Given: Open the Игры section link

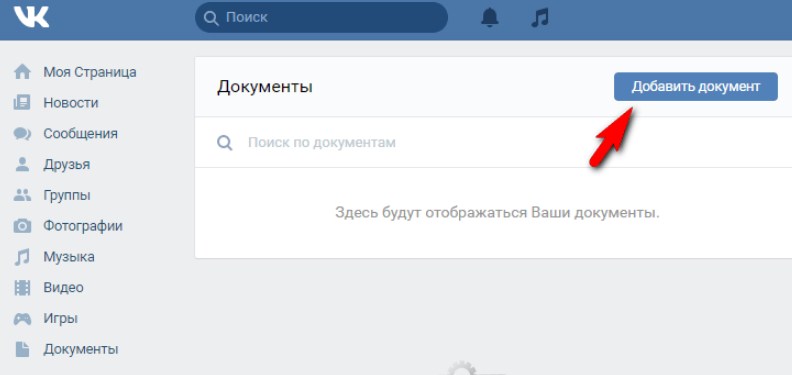Looking at the screenshot, I should coord(60,319).
